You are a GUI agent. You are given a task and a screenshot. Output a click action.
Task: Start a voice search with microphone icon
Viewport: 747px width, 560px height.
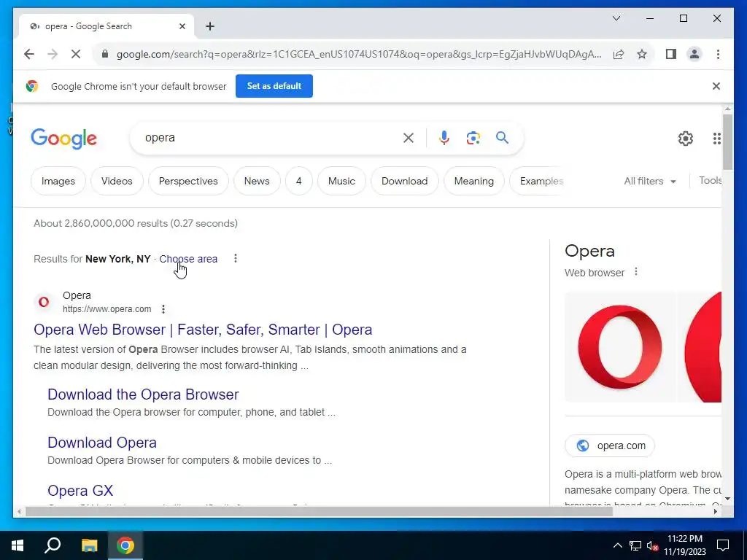click(x=444, y=138)
